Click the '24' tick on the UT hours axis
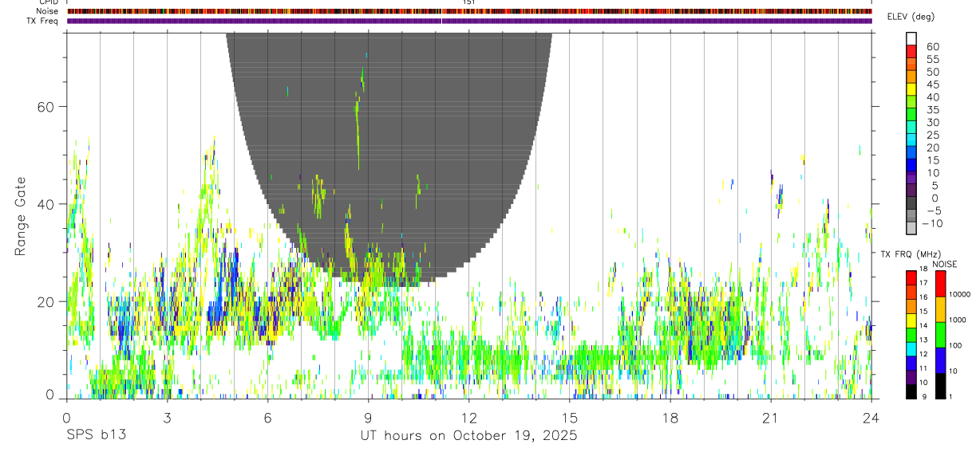 [871, 417]
